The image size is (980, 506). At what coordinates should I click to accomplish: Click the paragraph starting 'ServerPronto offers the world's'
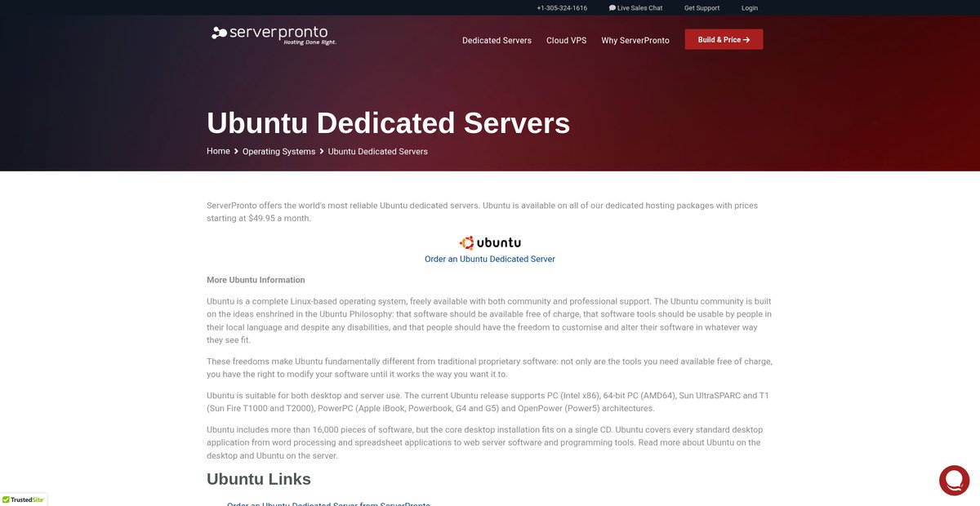point(482,212)
